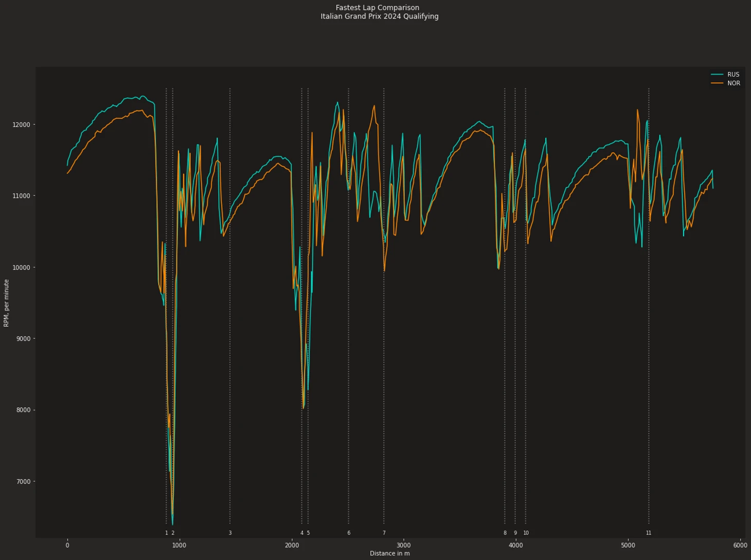Screen dimensions: 751x560
Task: Click the RUS legend entry
Action: click(725, 75)
